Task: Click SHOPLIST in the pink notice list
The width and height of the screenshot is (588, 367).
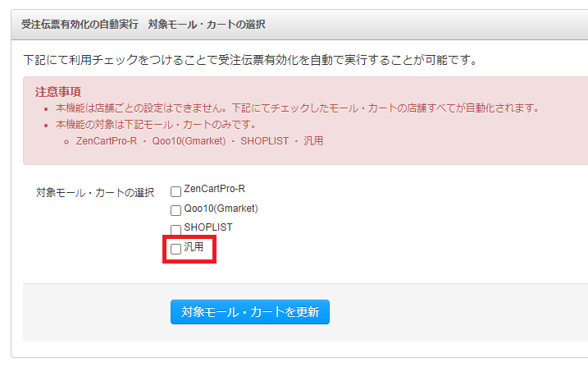Action: pos(265,141)
